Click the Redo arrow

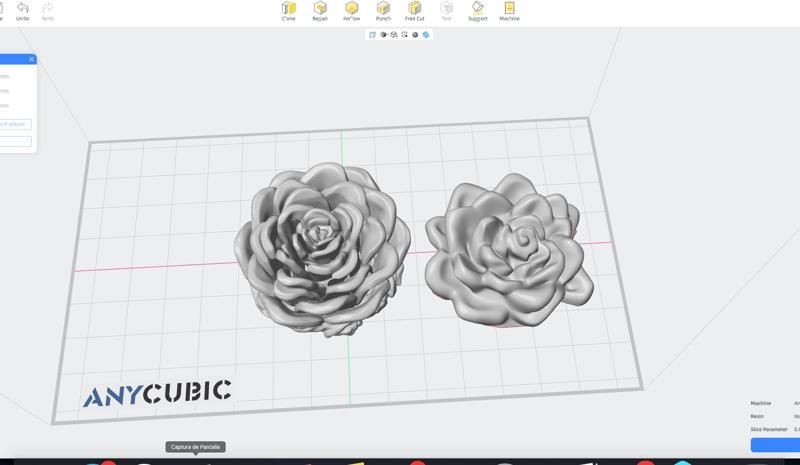(47, 11)
